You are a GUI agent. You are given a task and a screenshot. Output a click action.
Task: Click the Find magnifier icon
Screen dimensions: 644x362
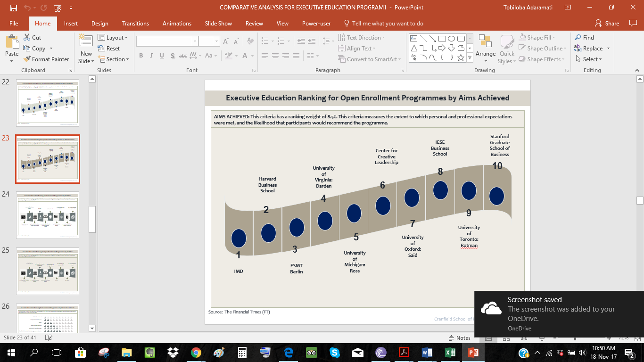pyautogui.click(x=578, y=38)
